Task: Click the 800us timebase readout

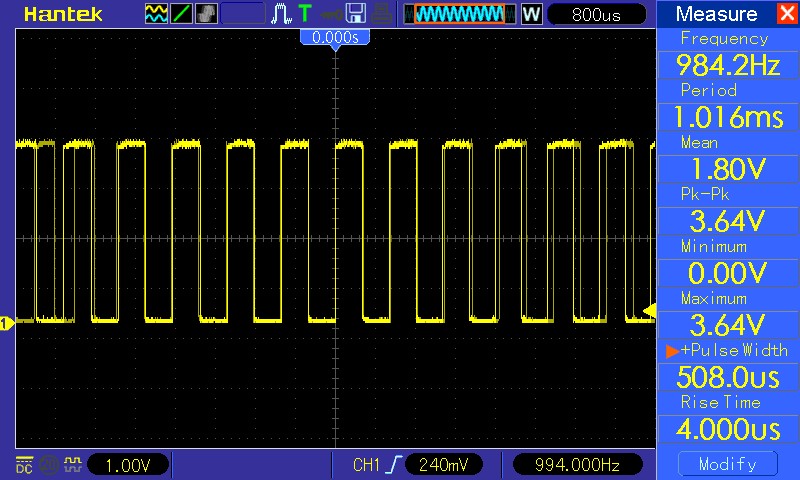Action: (x=598, y=14)
